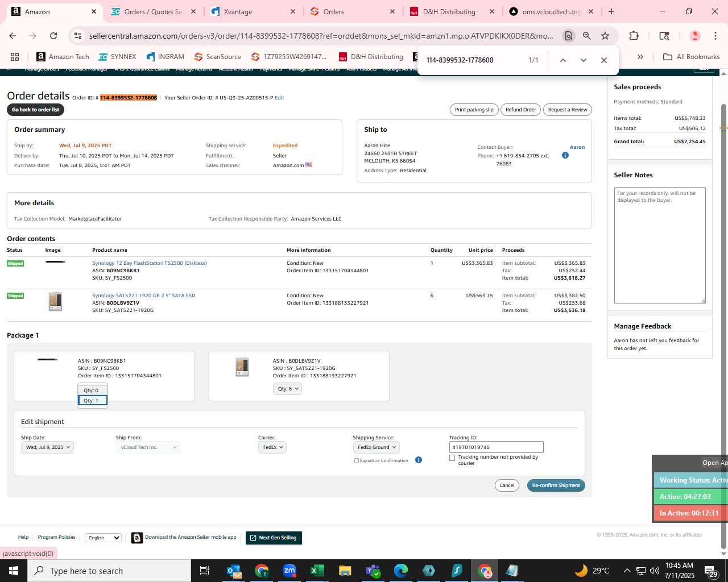Open Program Policies link

pos(56,537)
